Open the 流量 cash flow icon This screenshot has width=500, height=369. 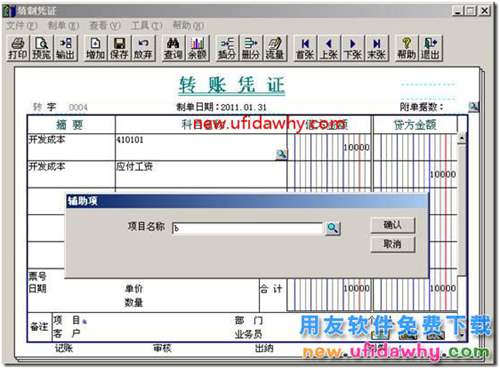(275, 49)
